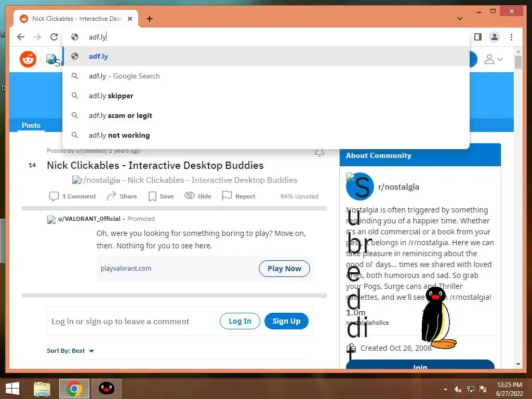The image size is (532, 399).
Task: Open the playvalorant.com link
Action: [126, 269]
